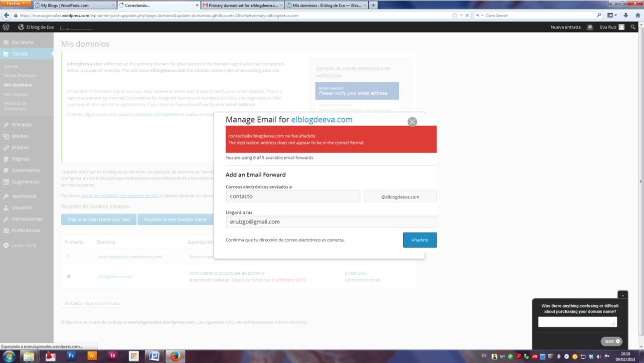
Task: Minimize the feedback survey widget
Action: click(623, 295)
